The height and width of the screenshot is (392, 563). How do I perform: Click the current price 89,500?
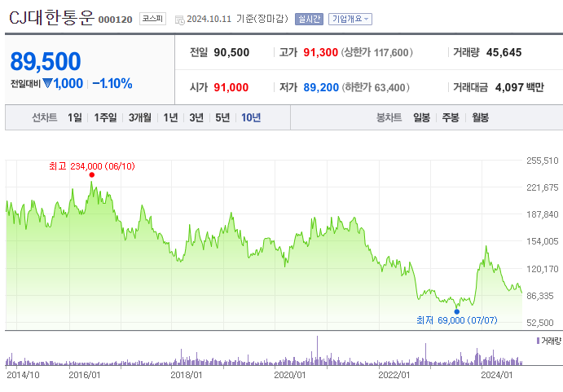pos(46,61)
